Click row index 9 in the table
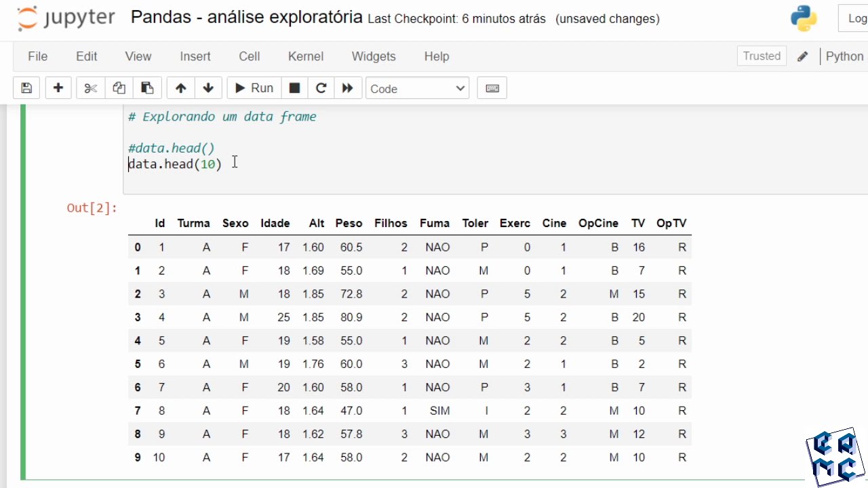This screenshot has width=868, height=488. 138,457
